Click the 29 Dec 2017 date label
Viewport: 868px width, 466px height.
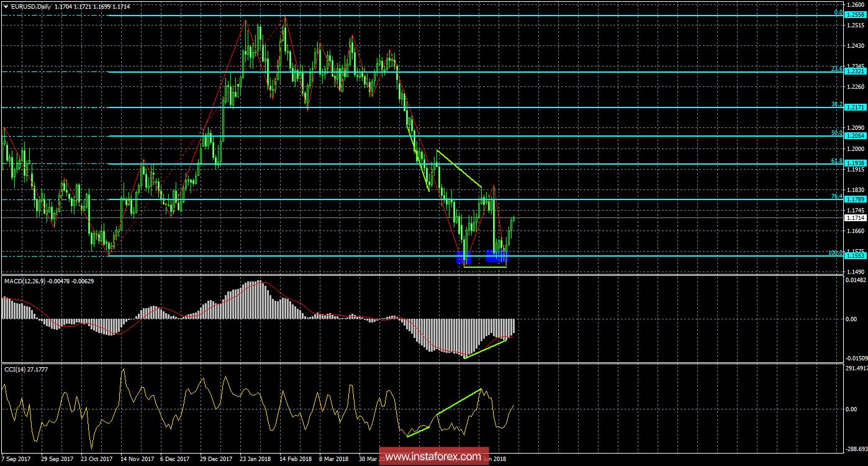tap(217, 459)
